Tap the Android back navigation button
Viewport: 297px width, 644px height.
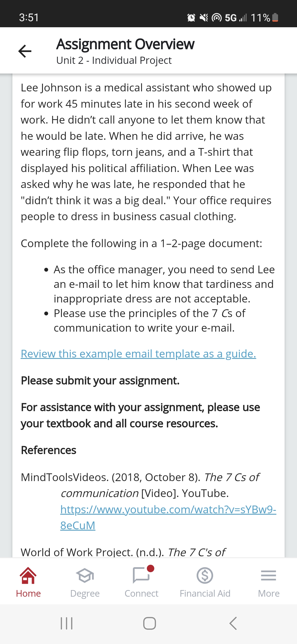click(x=232, y=624)
